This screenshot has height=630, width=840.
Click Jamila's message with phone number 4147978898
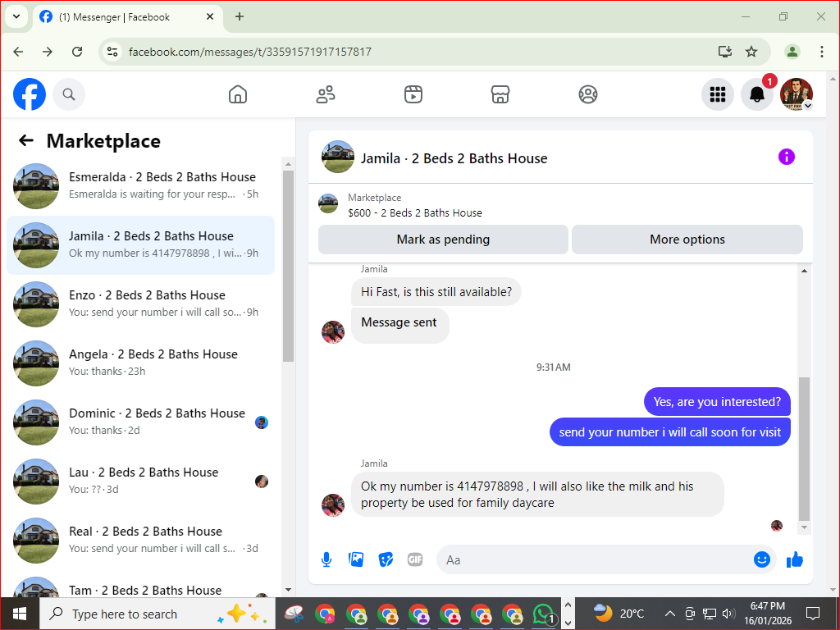tap(537, 495)
